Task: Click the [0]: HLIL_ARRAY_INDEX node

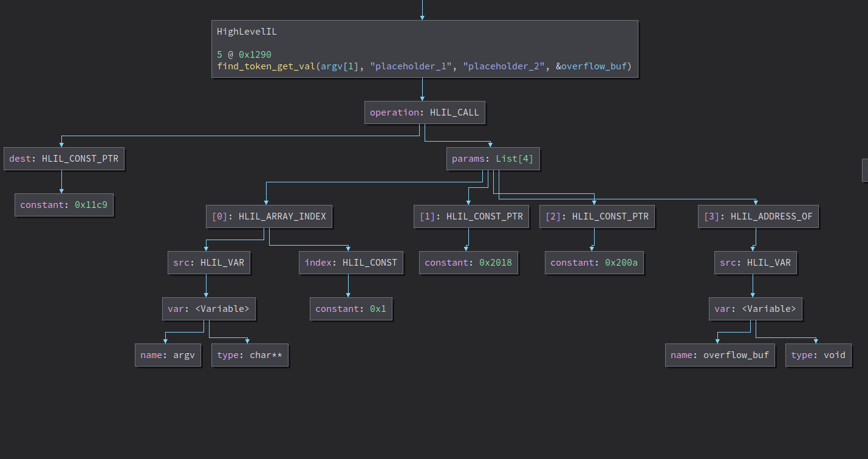Action: (x=269, y=216)
